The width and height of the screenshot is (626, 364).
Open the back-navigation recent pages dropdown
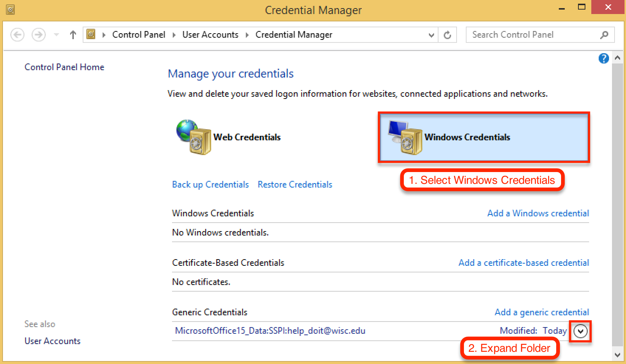coord(56,34)
